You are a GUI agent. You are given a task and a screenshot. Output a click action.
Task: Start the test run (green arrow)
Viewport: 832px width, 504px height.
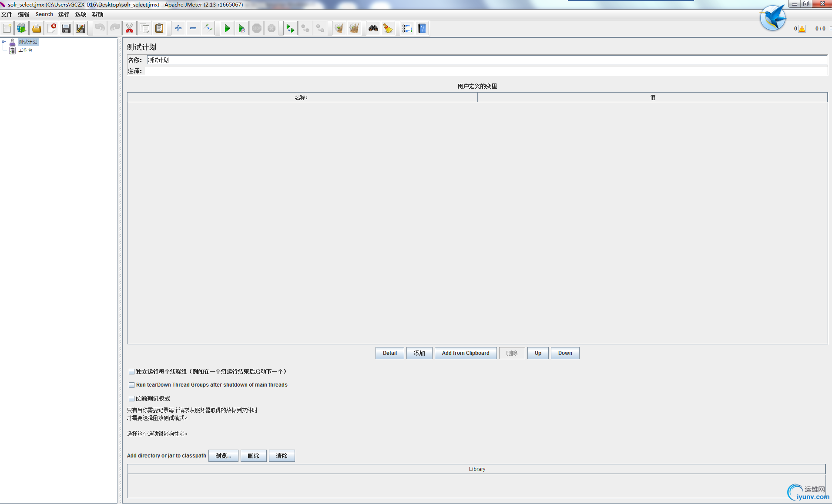[x=227, y=29]
